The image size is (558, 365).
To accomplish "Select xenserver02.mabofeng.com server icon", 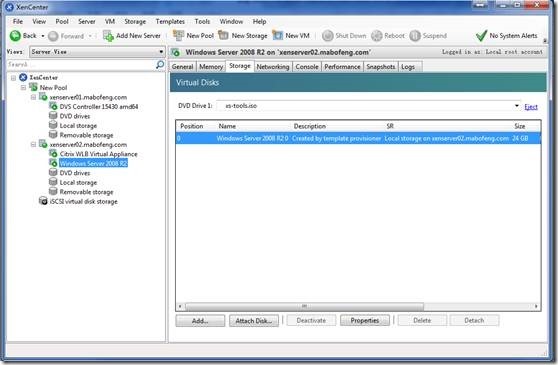I will (43, 144).
